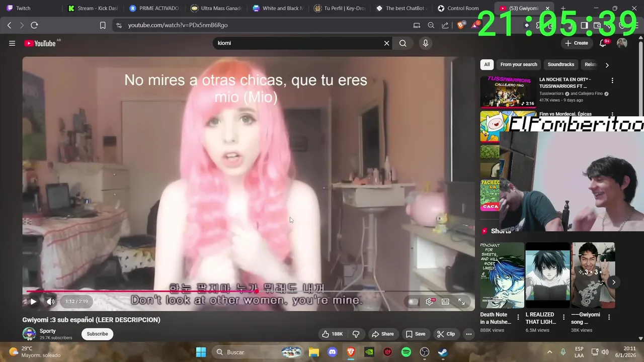Open the Sporty channel avatar
Screen dimensions: 644x362
click(x=29, y=334)
